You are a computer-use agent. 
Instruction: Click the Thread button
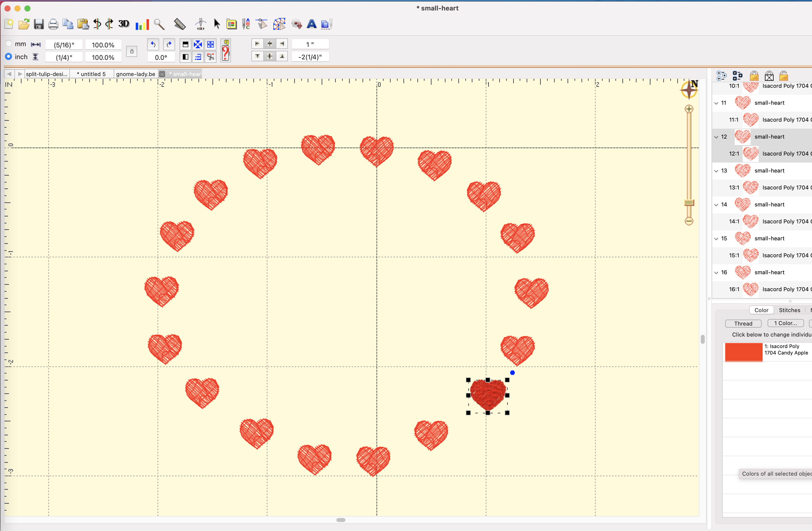[x=743, y=323]
